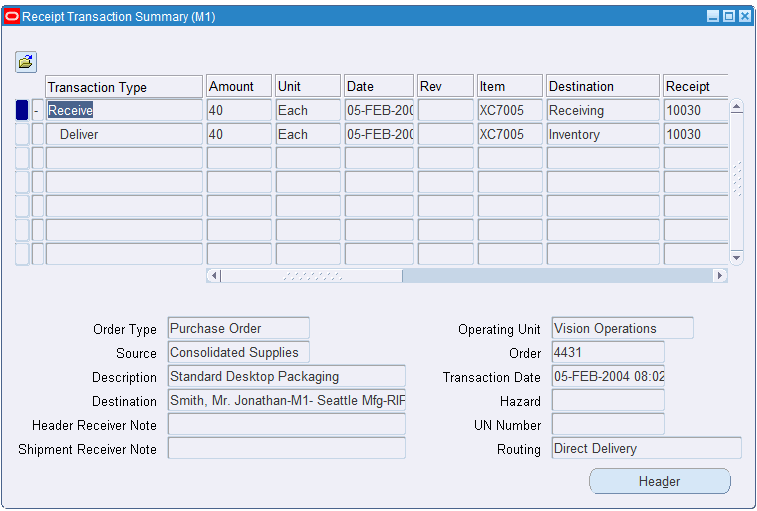Select the Deliver transaction type cell
Image resolution: width=757 pixels, height=511 pixels.
point(124,134)
